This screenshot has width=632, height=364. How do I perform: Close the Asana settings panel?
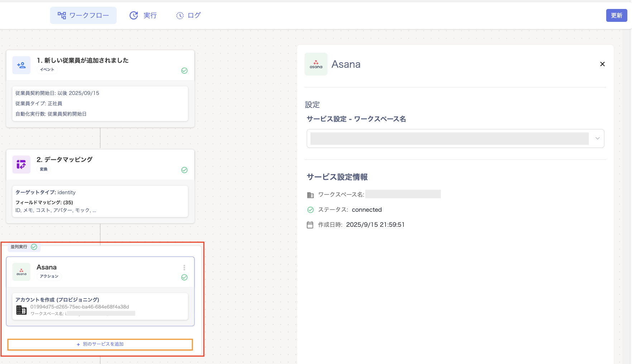602,64
